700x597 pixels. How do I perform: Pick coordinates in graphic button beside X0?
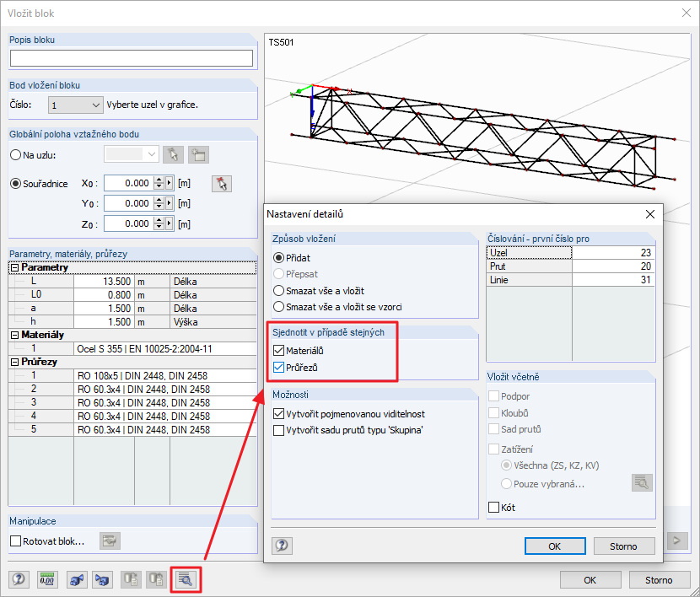point(222,183)
